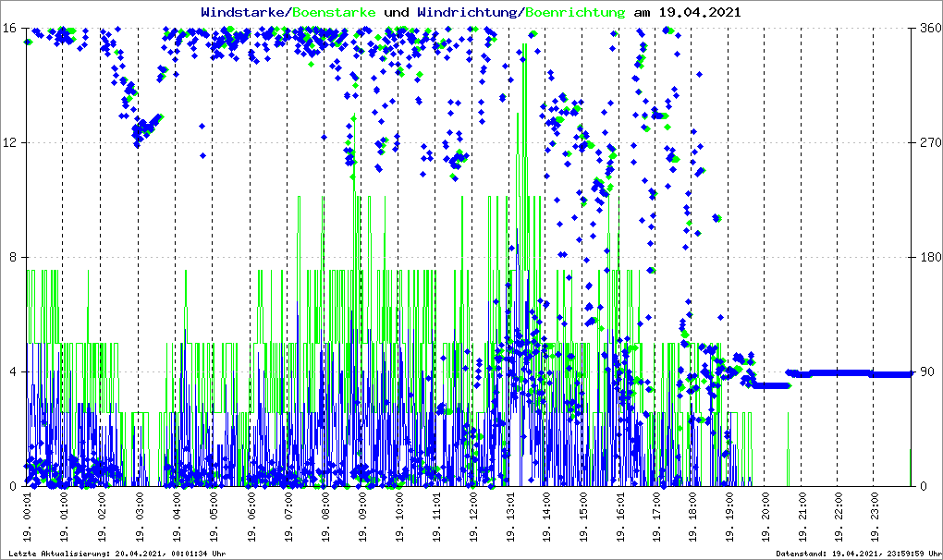Click the 360 label on the right axis
The image size is (943, 560).
click(x=929, y=28)
